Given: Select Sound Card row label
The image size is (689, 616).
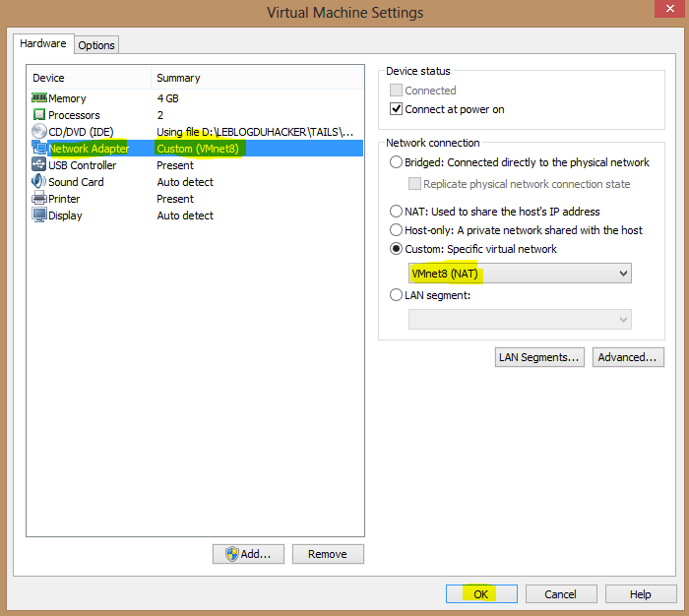Looking at the screenshot, I should [76, 182].
